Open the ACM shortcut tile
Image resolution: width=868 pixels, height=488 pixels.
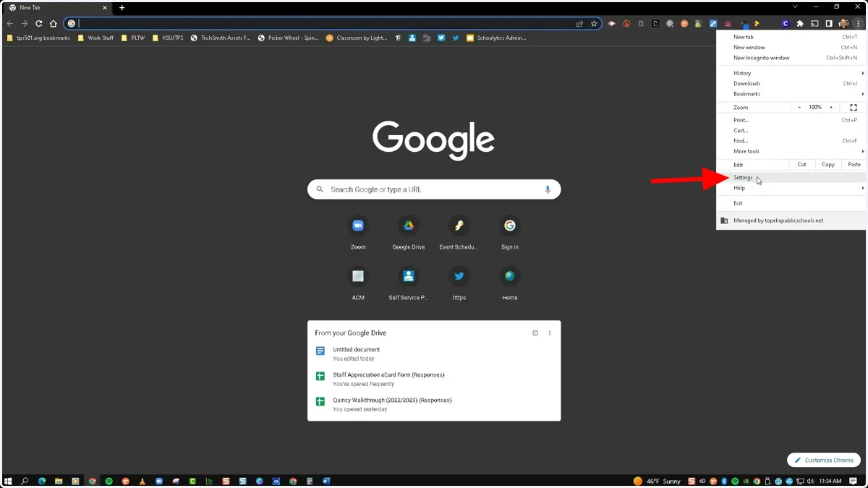click(x=358, y=283)
